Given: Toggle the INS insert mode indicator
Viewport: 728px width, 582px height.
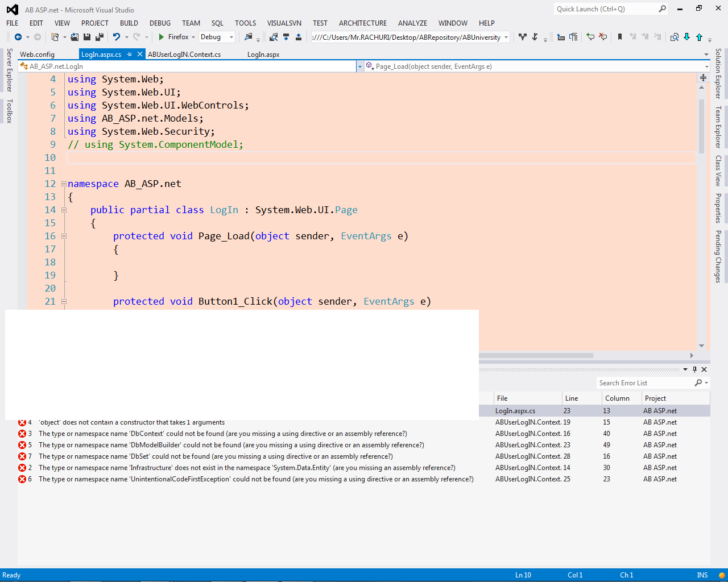Looking at the screenshot, I should [x=702, y=575].
